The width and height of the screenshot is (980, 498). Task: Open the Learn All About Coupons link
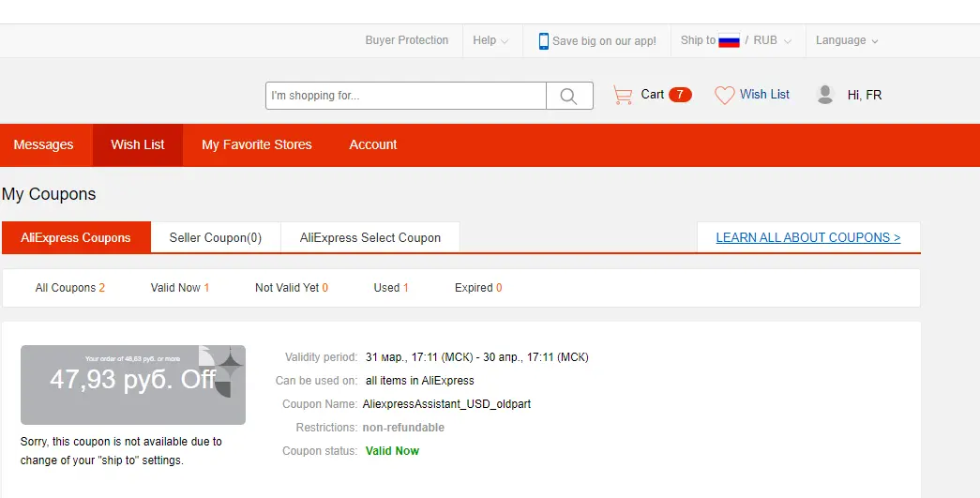click(808, 237)
